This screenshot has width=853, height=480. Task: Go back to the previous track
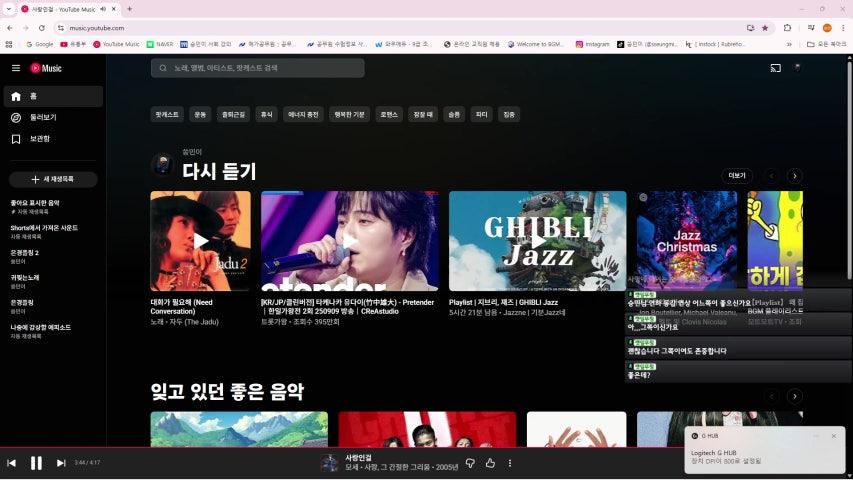[12, 463]
